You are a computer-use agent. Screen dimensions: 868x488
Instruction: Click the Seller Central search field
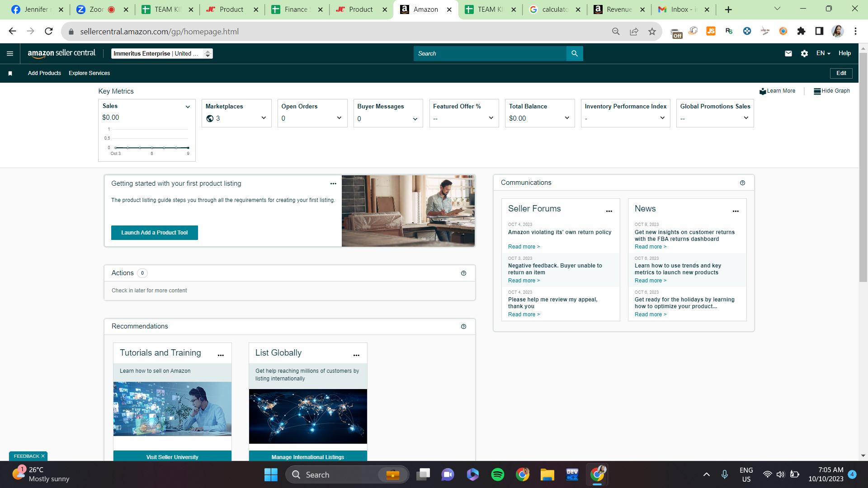pyautogui.click(x=490, y=53)
